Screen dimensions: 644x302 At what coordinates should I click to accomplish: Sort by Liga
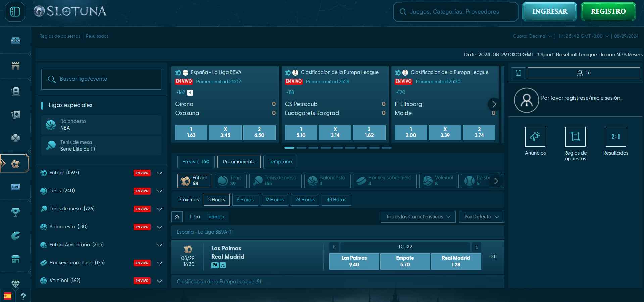click(x=195, y=217)
